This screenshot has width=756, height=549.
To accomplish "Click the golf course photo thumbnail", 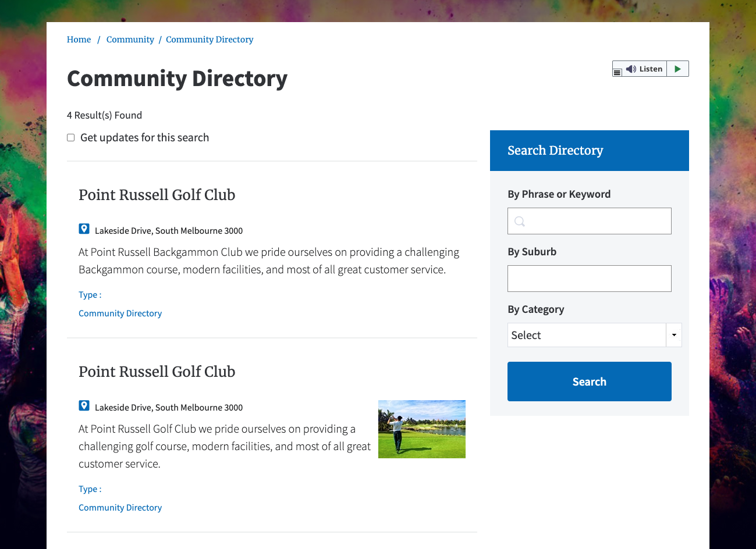I will [x=422, y=429].
